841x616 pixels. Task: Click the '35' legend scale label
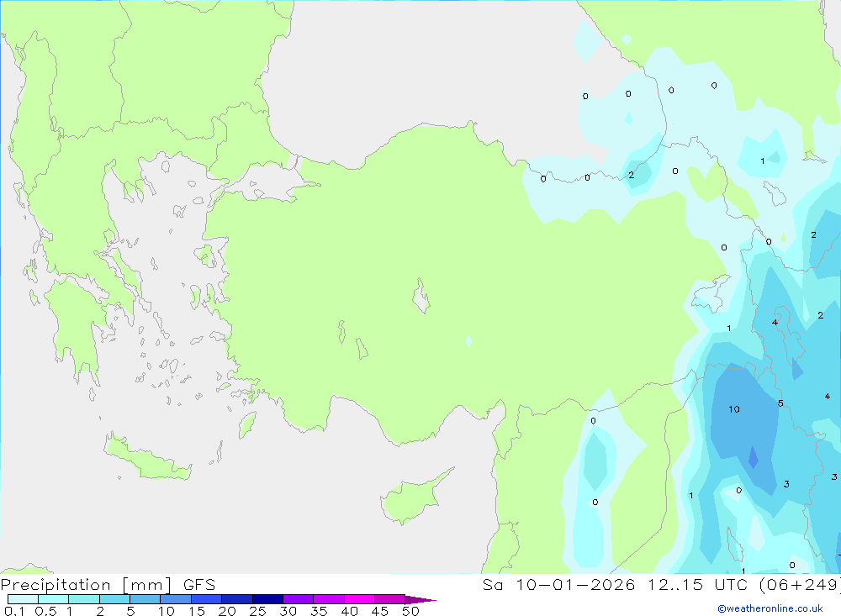[319, 611]
